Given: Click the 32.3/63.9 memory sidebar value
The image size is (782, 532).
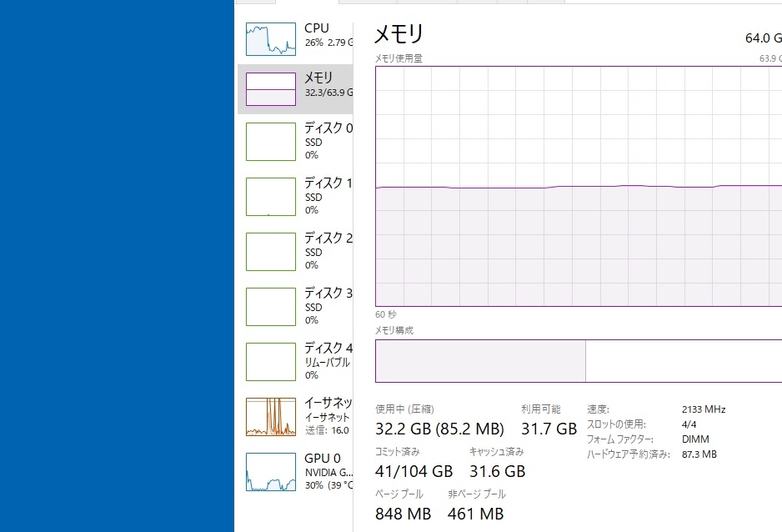Looking at the screenshot, I should tap(328, 93).
